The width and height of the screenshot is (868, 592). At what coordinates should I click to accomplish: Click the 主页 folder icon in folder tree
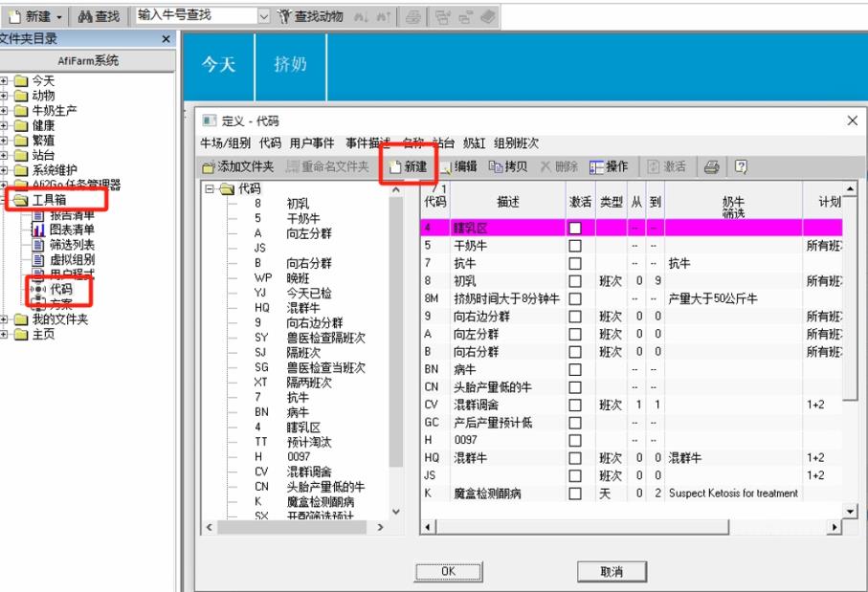tap(21, 334)
